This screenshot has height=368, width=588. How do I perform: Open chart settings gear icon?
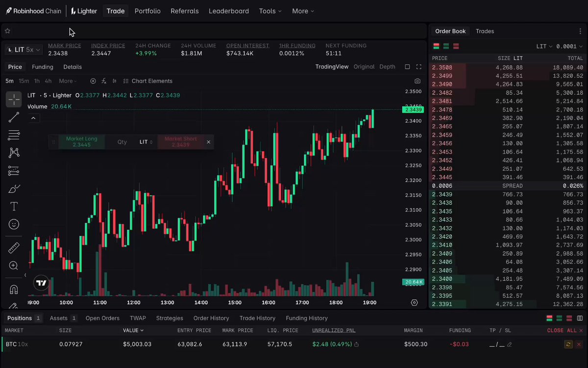tap(415, 303)
